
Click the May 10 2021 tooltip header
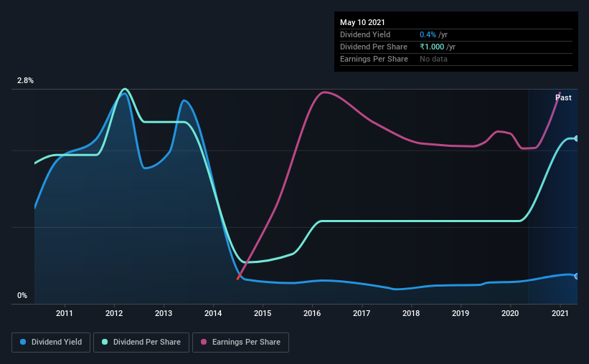(362, 22)
